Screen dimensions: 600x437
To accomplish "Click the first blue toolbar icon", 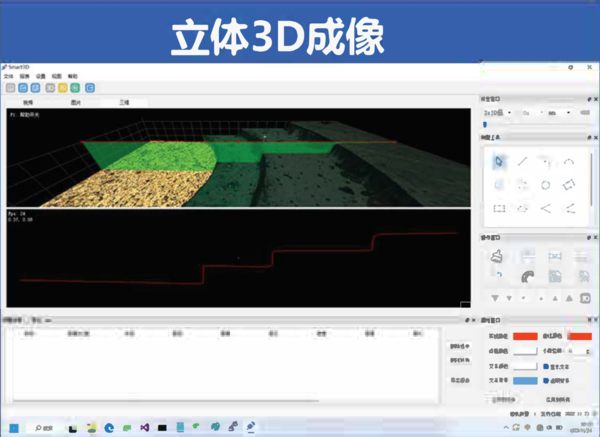I will click(23, 88).
